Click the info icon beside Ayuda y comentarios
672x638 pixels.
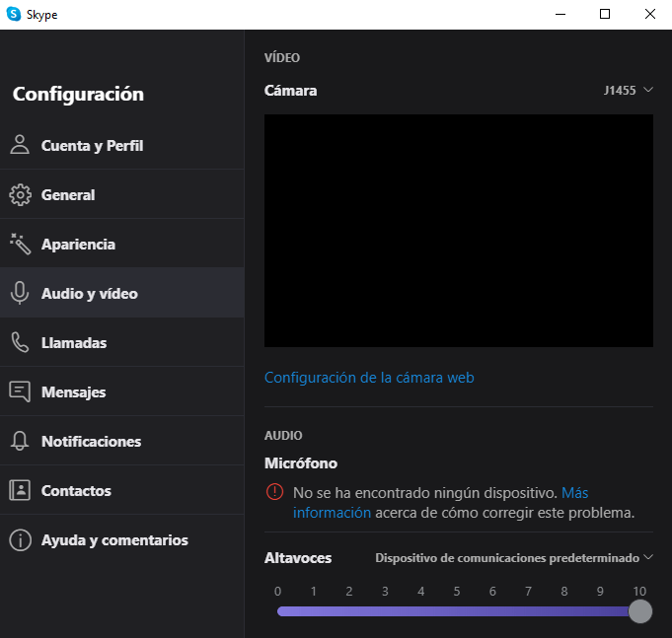pyautogui.click(x=20, y=540)
